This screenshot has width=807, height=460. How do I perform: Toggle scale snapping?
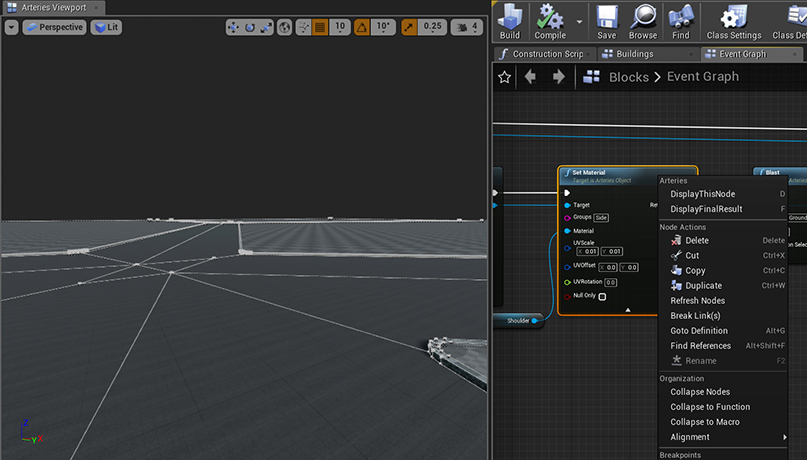click(409, 27)
